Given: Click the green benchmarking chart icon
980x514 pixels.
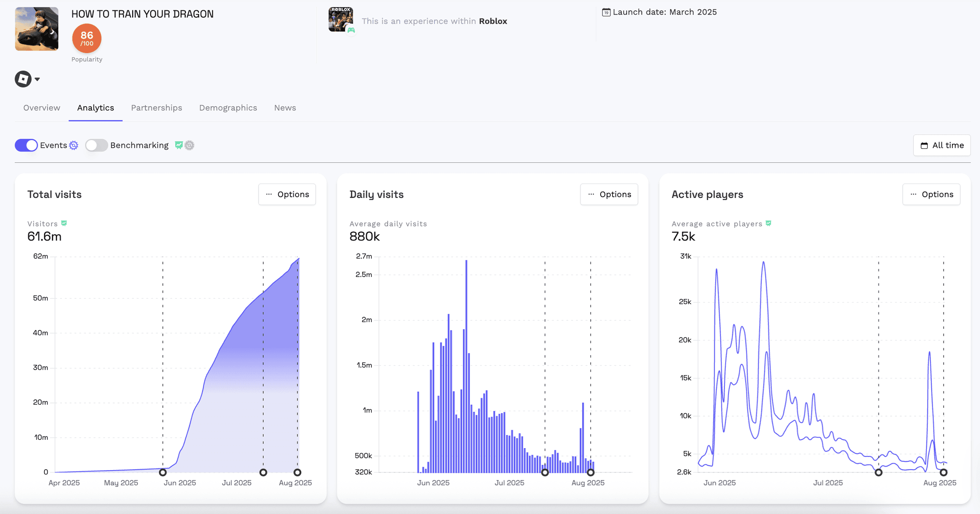Looking at the screenshot, I should [x=179, y=145].
